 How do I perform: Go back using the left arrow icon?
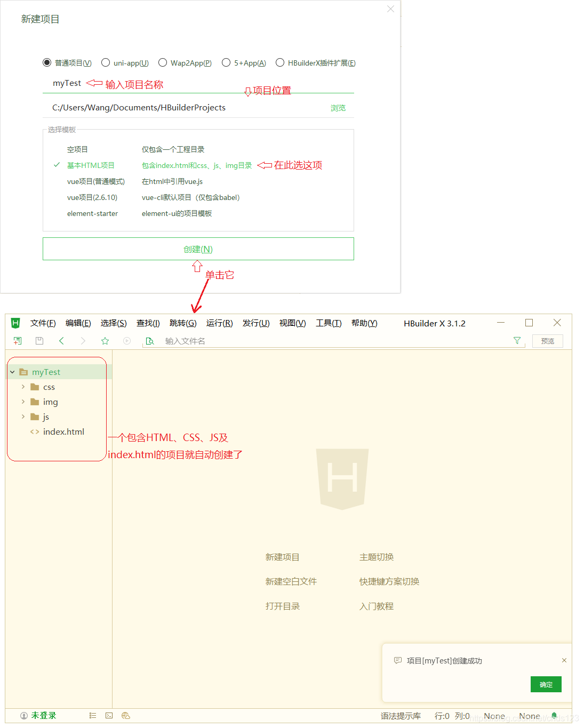[61, 341]
